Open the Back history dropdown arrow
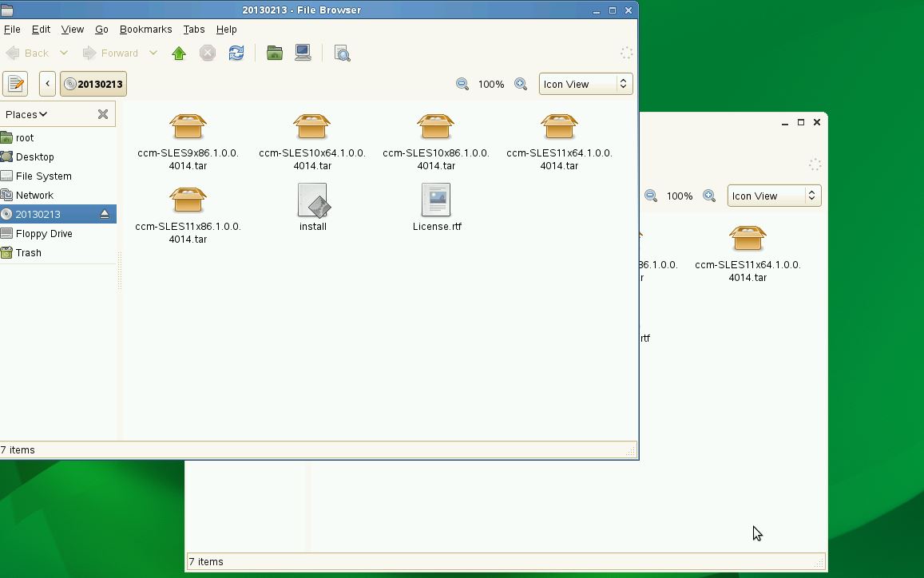Screen dimensions: 924x578 pyautogui.click(x=64, y=53)
